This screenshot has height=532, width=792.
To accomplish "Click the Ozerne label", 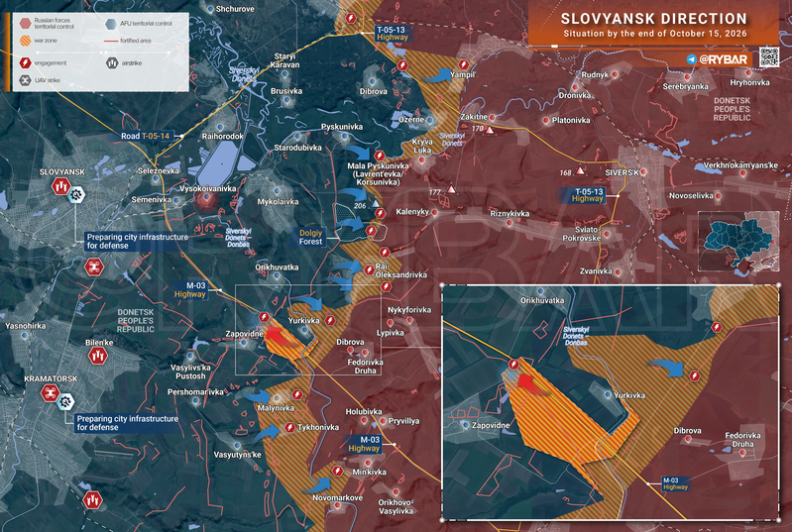I will 411,120.
